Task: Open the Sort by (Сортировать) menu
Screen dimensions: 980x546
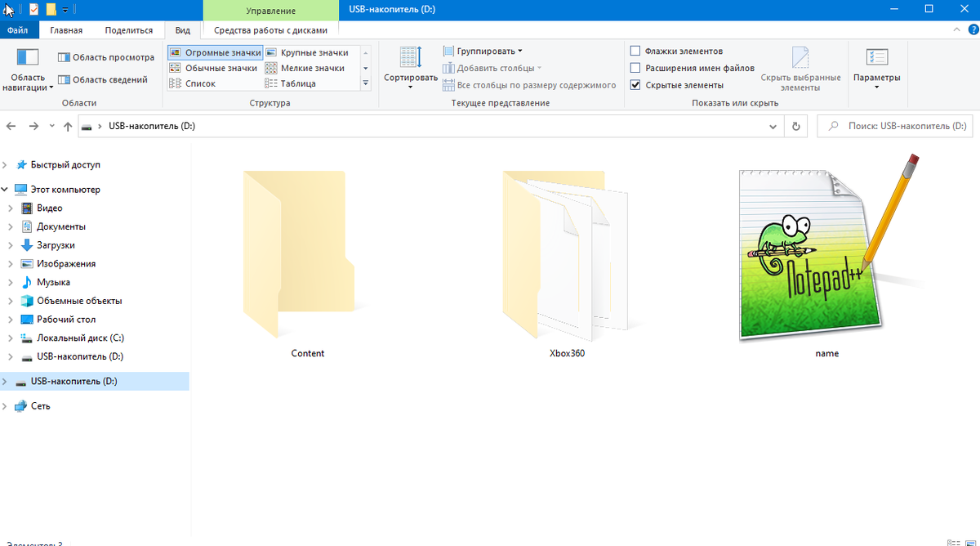Action: point(411,69)
